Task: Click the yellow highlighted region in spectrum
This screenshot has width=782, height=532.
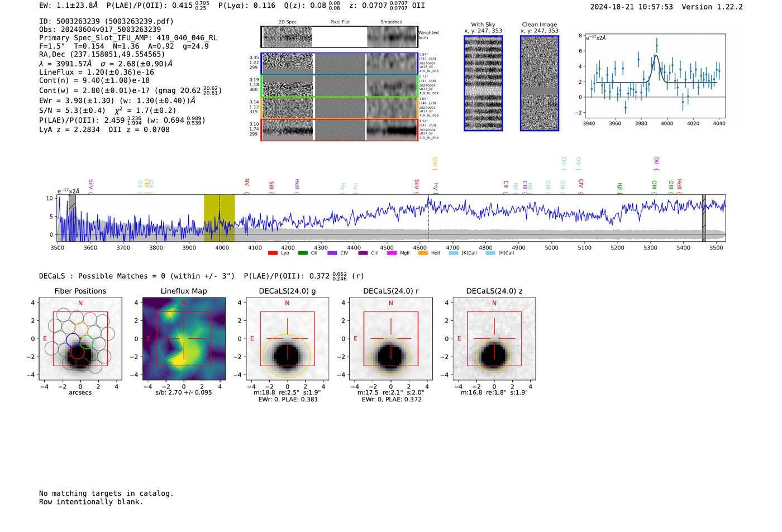Action: (x=219, y=218)
